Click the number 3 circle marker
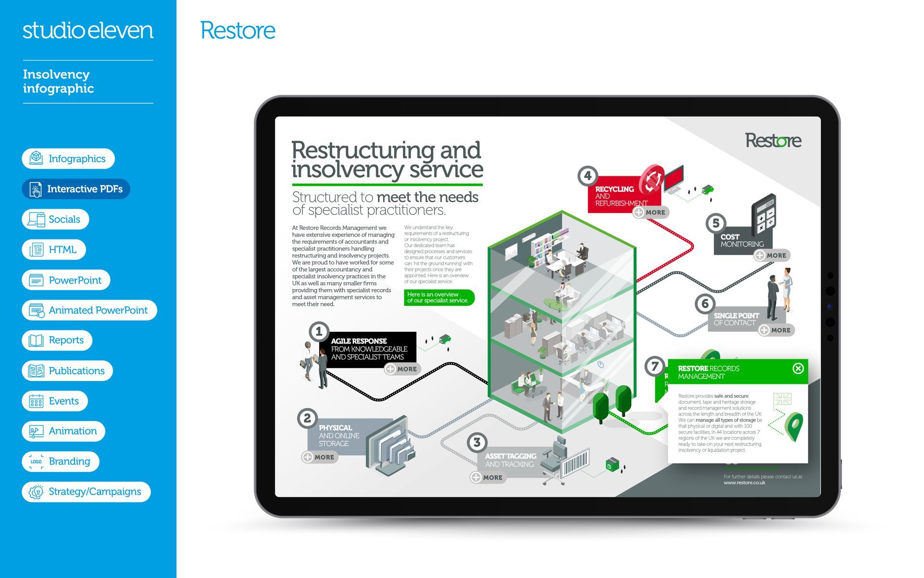This screenshot has width=924, height=578. click(x=477, y=442)
